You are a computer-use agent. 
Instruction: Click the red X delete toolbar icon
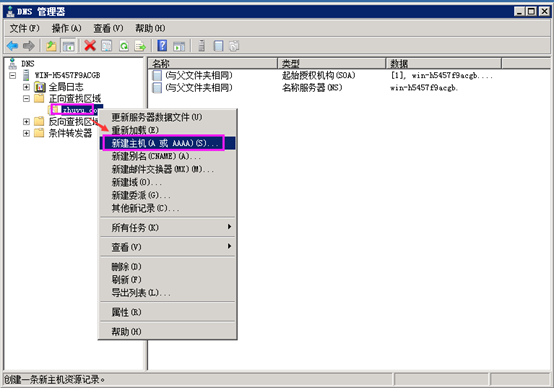tap(90, 46)
